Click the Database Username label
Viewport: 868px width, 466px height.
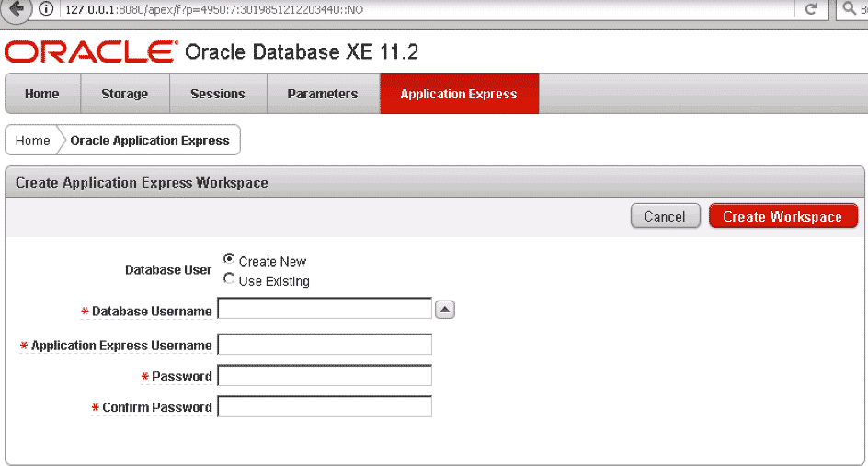pos(152,312)
